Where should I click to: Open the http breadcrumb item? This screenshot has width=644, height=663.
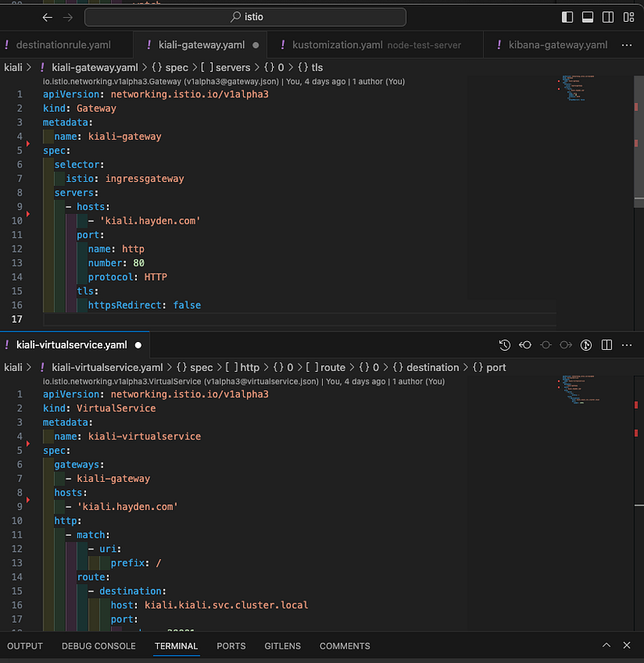(x=242, y=368)
